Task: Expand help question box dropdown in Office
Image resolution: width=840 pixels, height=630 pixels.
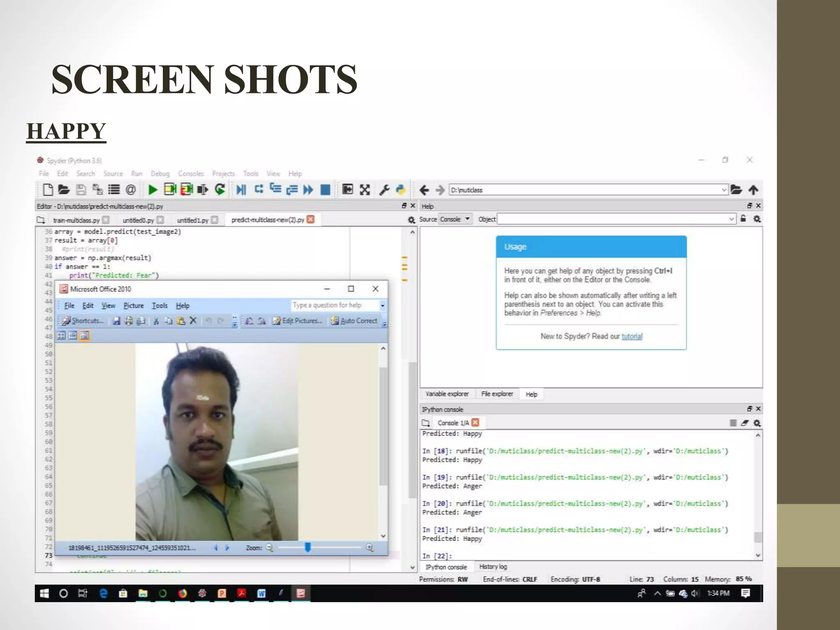Action: [x=382, y=306]
